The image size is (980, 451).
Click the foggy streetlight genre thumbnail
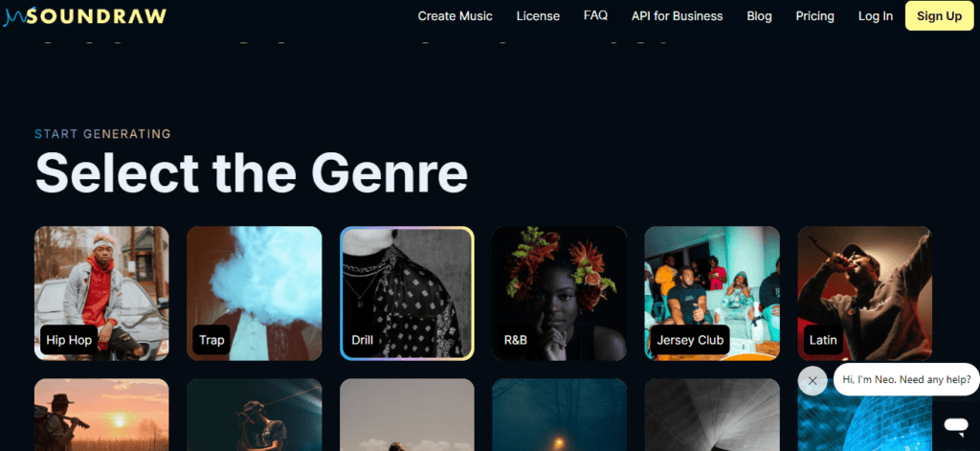[559, 415]
